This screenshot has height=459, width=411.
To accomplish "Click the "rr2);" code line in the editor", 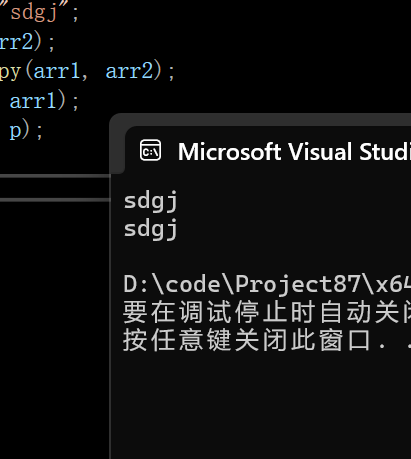I will coord(27,42).
